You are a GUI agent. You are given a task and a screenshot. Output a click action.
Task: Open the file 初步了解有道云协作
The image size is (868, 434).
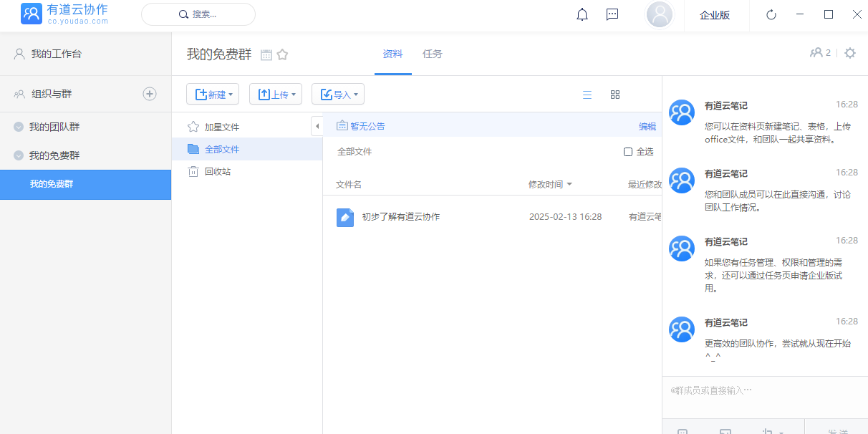(x=401, y=217)
